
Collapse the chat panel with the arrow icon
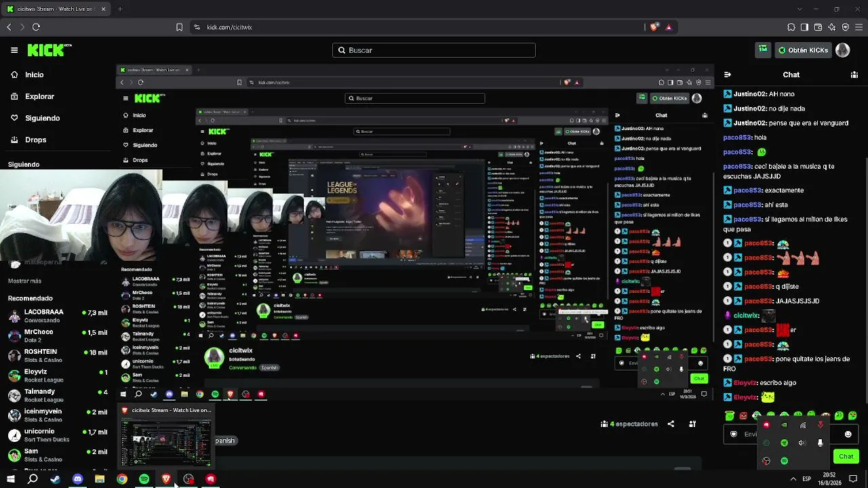coord(728,75)
